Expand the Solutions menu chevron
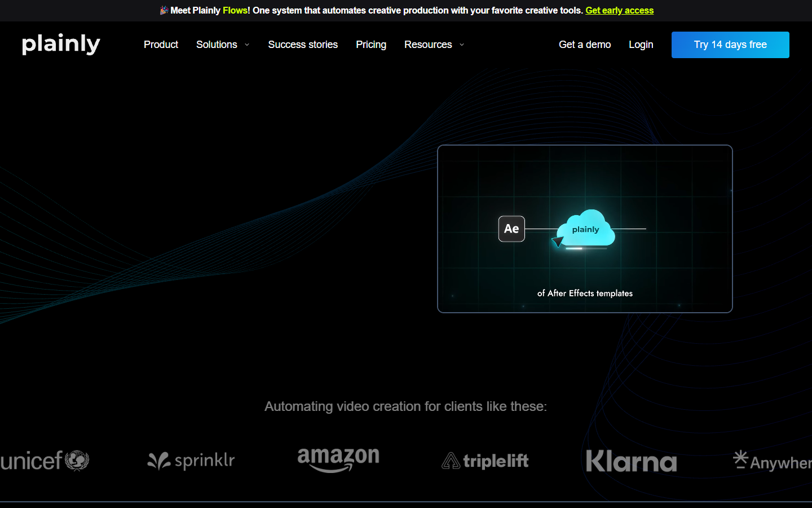The image size is (812, 508). pyautogui.click(x=247, y=45)
